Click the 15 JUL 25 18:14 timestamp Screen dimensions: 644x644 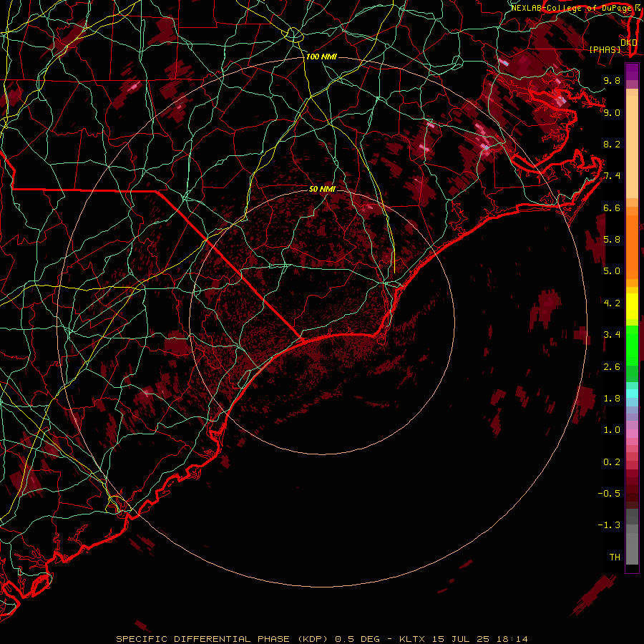[479, 639]
